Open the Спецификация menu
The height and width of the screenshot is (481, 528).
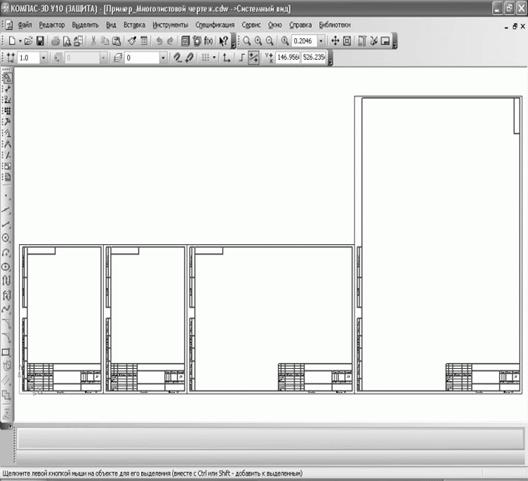215,25
